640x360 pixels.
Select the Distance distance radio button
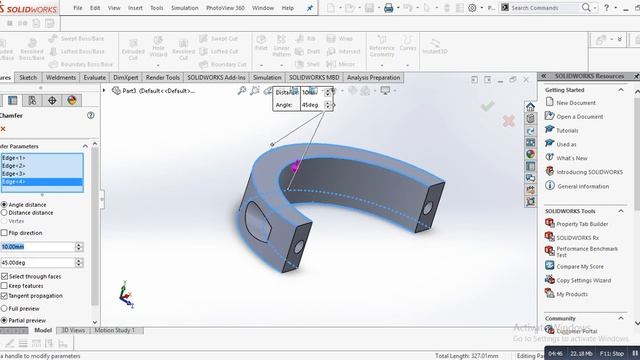coord(4,213)
